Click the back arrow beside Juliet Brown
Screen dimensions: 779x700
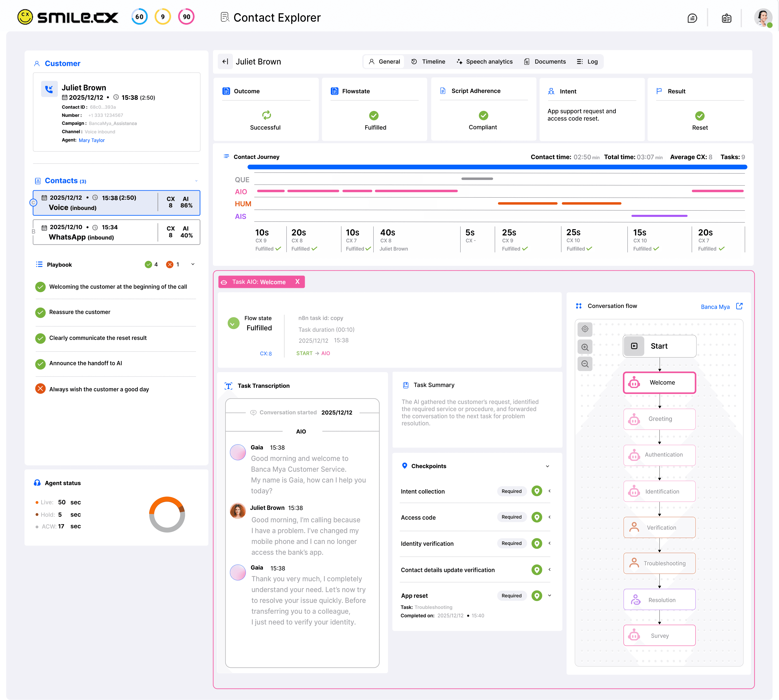226,62
